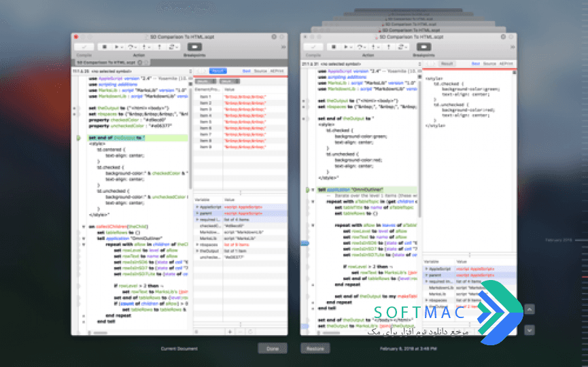Image resolution: width=588 pixels, height=367 pixels.
Task: Go to older version with down arrow
Action: [530, 330]
